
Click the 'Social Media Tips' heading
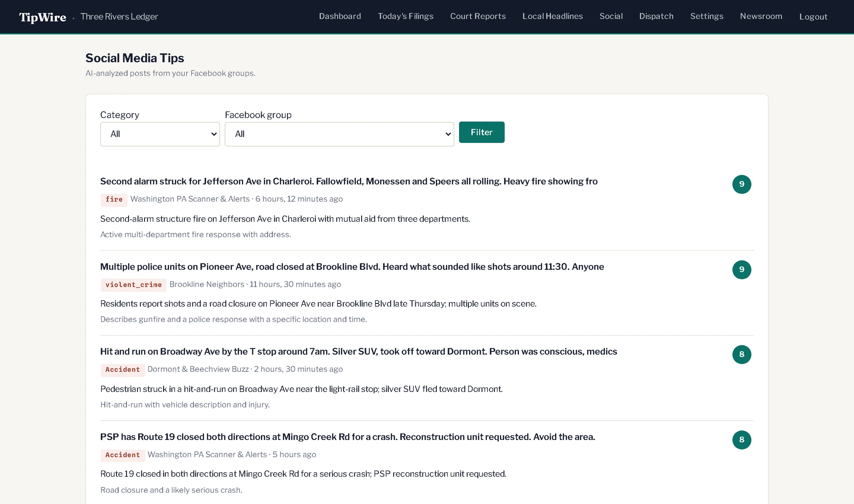coord(135,58)
